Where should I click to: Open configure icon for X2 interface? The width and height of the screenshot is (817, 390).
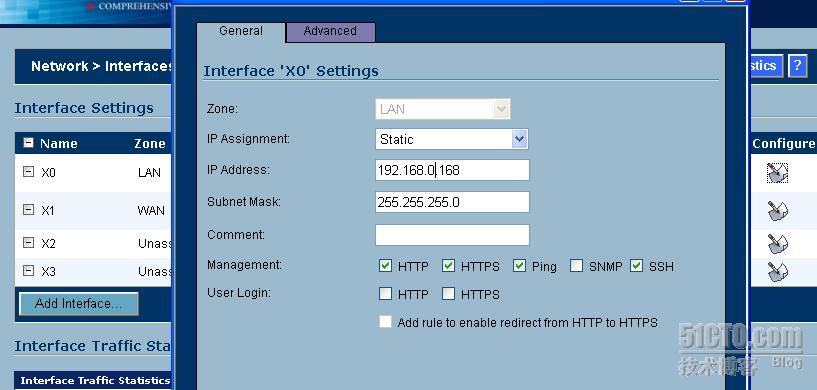click(x=777, y=243)
